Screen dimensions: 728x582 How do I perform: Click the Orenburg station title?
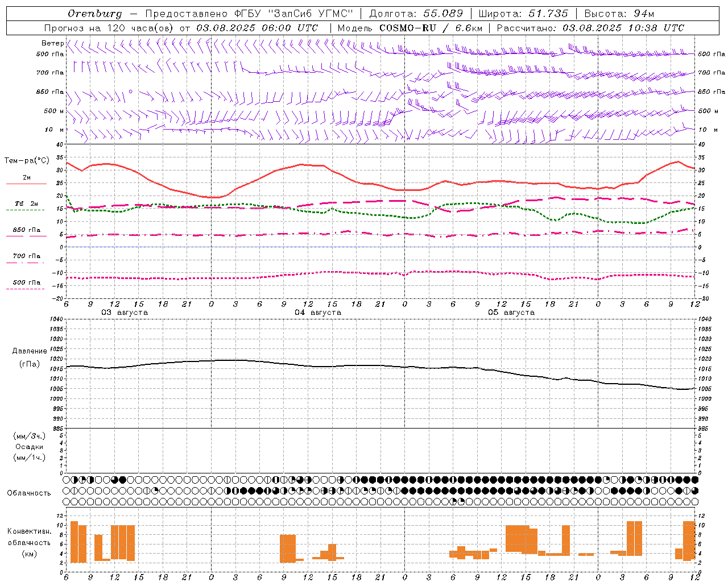(x=94, y=14)
